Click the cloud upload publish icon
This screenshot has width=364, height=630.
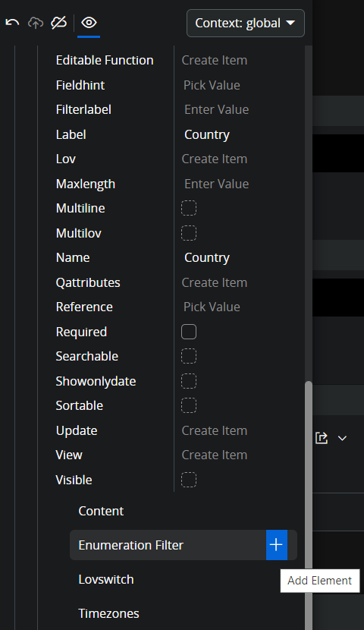(x=36, y=23)
